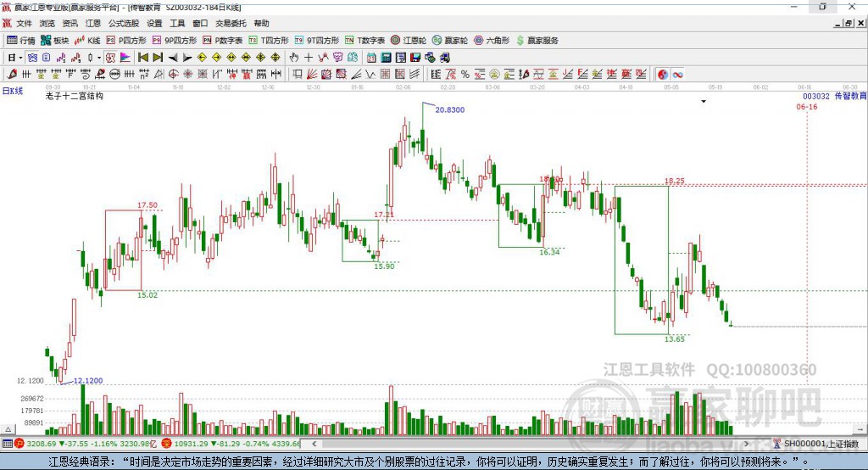Click the 003032 stock code
Screen dimensions: 868x470
[816, 96]
